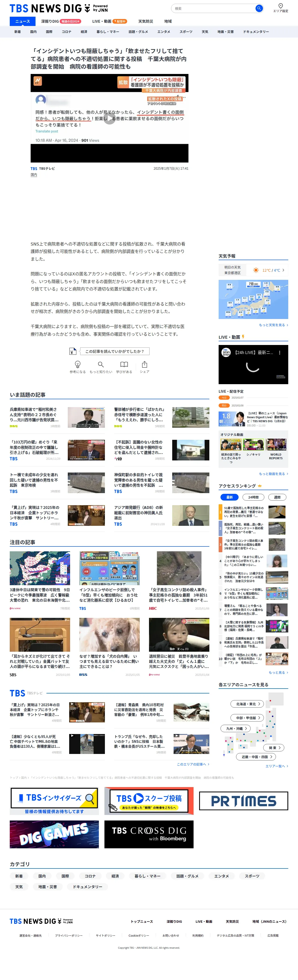Click the TBS NEWS DIG header logo
This screenshot has width=298, height=980.
click(58, 8)
